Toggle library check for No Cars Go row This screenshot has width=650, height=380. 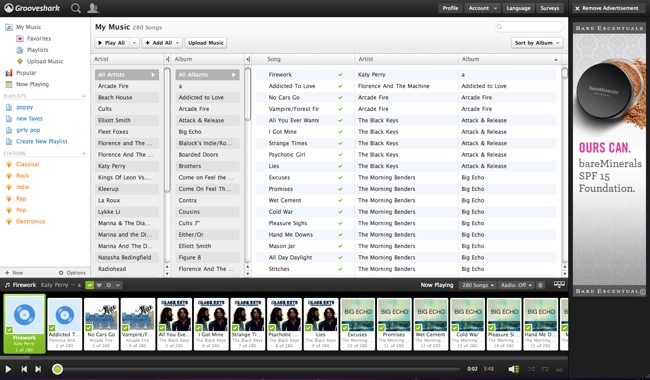click(x=340, y=98)
